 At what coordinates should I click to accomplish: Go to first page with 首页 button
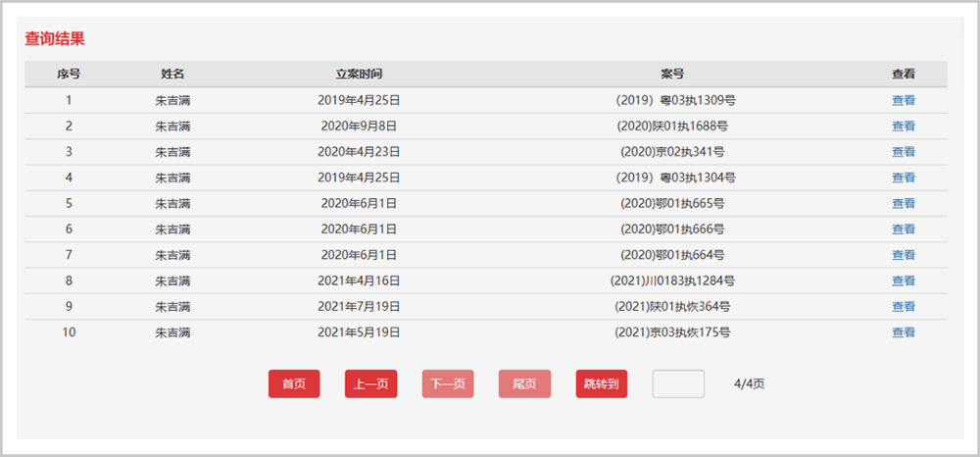tap(294, 384)
